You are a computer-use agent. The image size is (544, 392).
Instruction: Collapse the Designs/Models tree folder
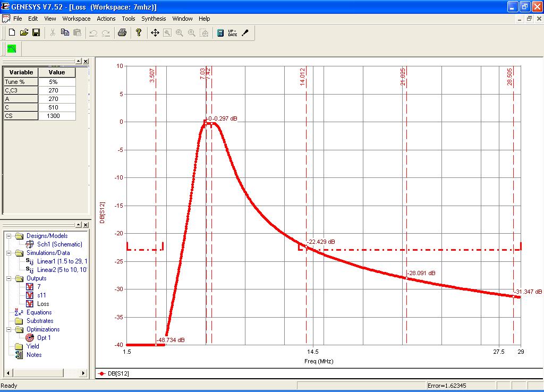pos(8,236)
